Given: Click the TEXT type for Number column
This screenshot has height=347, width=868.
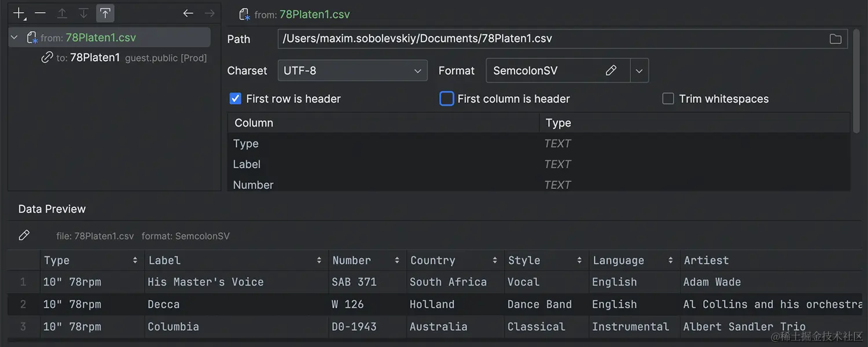Looking at the screenshot, I should click(x=557, y=185).
